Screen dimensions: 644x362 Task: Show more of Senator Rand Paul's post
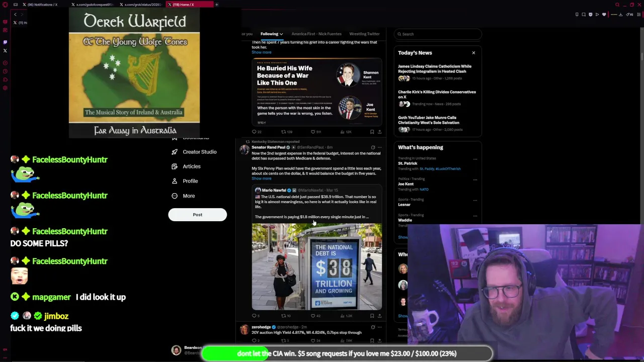click(261, 178)
